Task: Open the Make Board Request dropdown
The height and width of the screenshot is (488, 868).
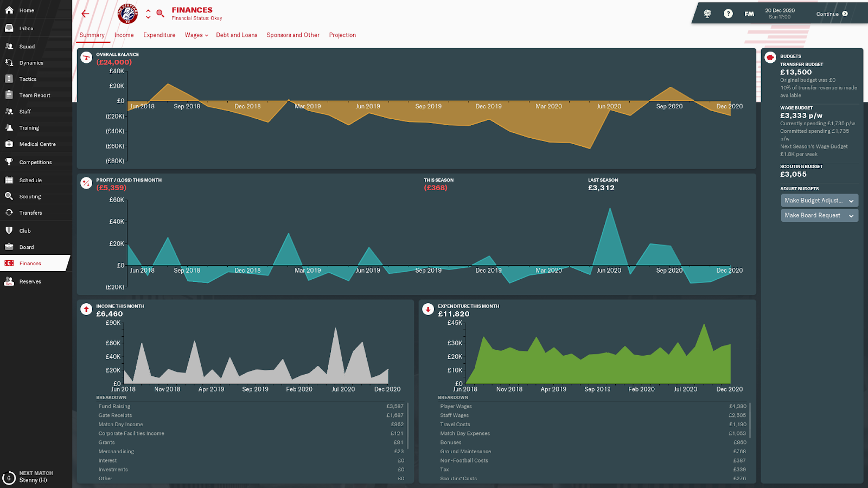Action: [820, 215]
